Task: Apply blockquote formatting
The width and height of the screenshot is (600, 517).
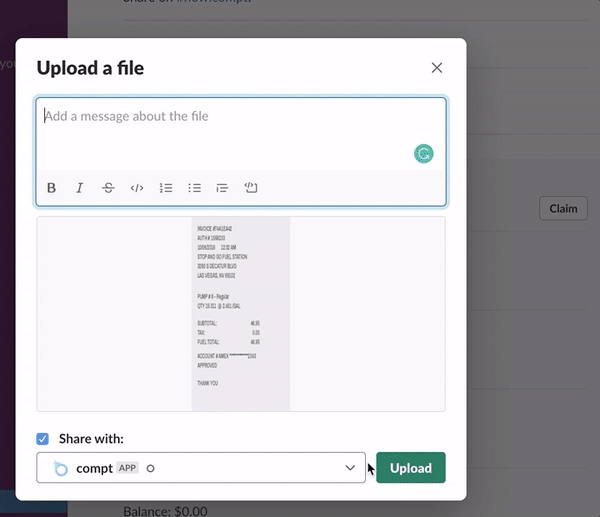Action: coord(222,188)
